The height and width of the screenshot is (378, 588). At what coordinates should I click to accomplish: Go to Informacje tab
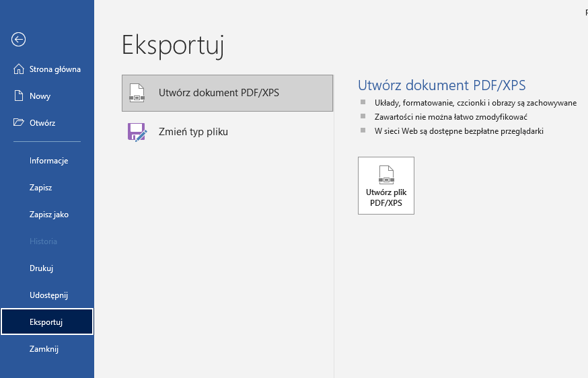click(x=47, y=161)
